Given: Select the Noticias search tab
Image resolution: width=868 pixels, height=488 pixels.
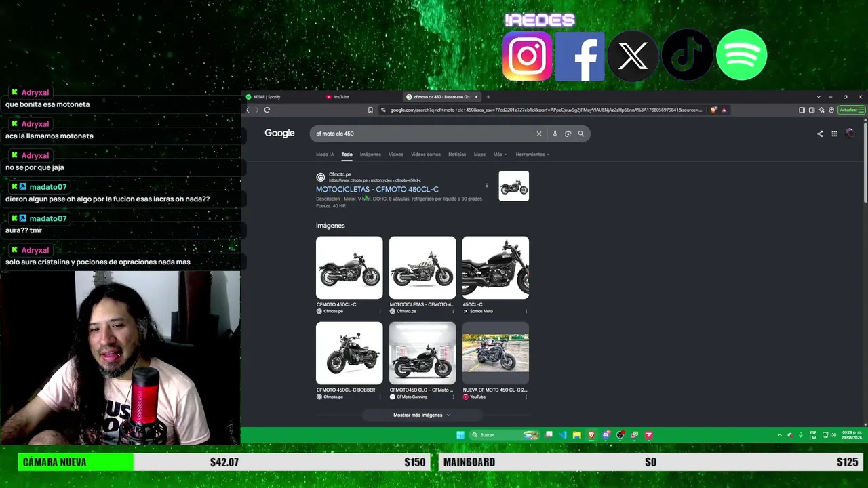Looking at the screenshot, I should [x=457, y=155].
